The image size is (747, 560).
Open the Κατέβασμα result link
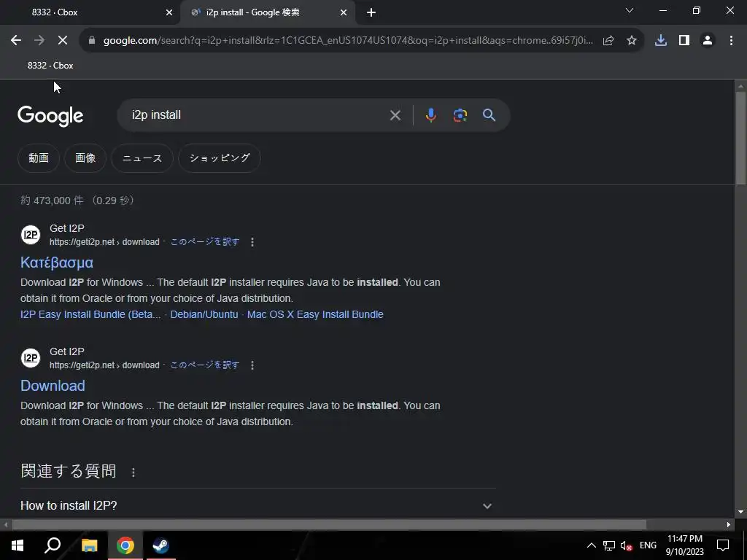(57, 262)
